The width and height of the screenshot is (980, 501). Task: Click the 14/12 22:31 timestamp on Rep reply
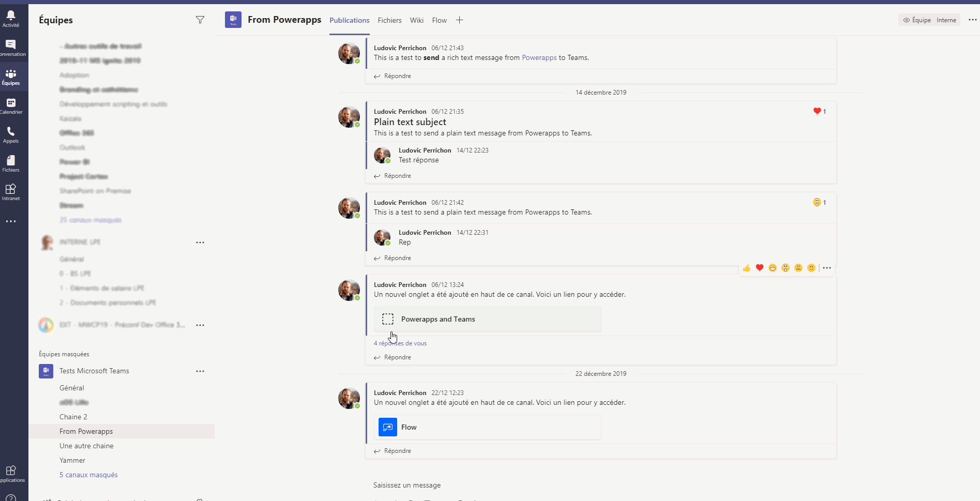472,233
